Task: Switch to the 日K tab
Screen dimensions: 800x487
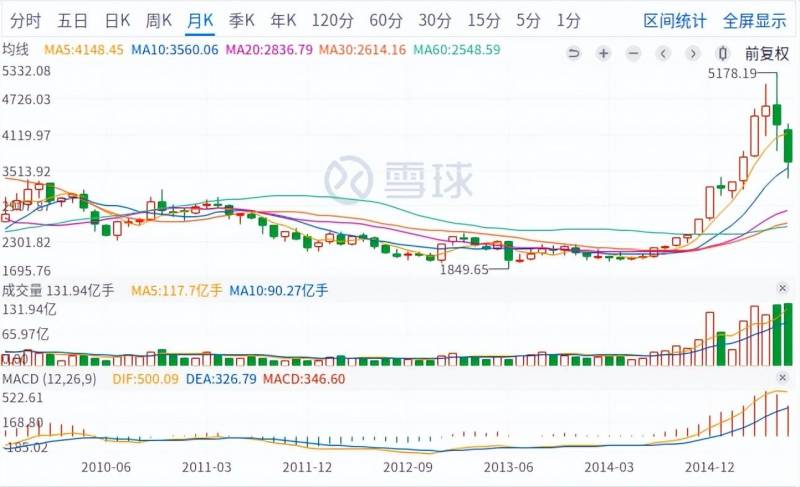Action: pos(117,21)
